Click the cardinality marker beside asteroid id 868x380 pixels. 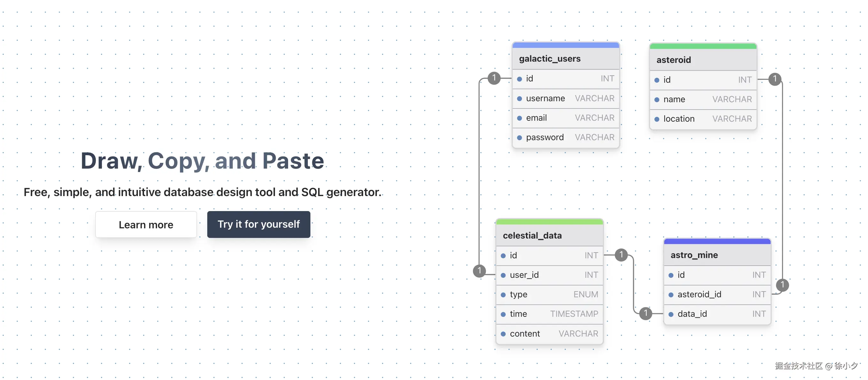[775, 79]
